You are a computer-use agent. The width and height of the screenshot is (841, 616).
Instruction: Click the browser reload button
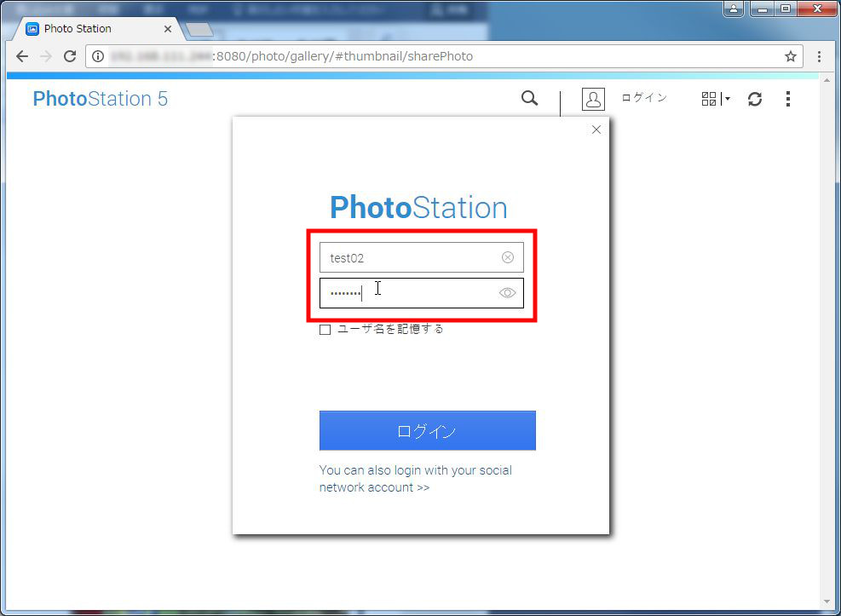[70, 56]
